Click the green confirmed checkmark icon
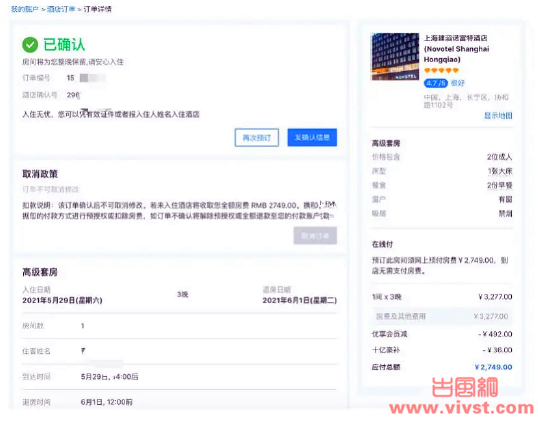Screen dimensions: 538x422 (x=30, y=45)
